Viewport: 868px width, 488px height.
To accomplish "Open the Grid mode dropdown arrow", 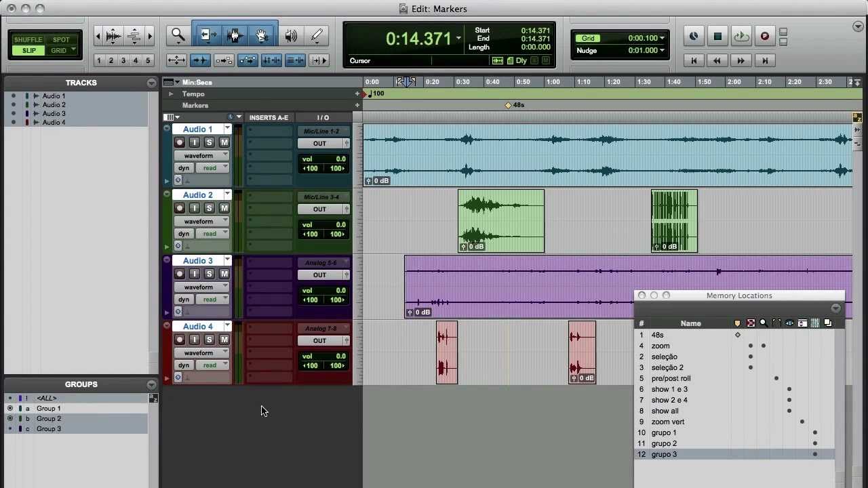I will click(73, 50).
